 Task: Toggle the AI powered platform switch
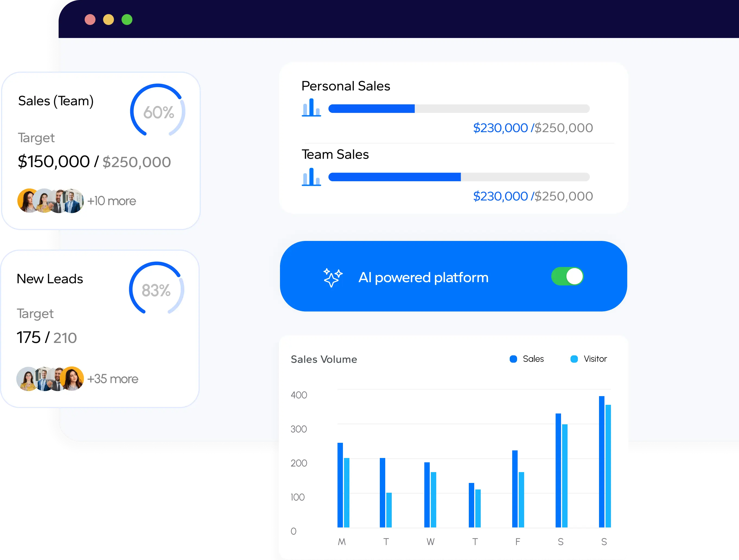point(567,276)
